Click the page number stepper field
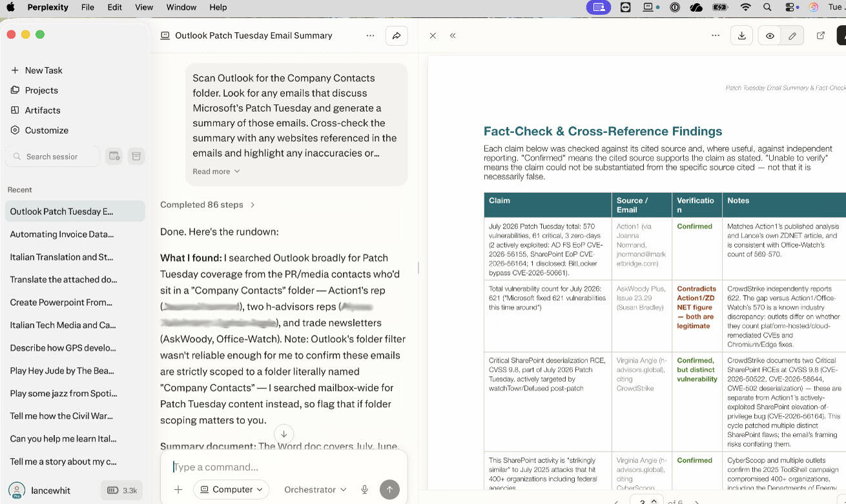This screenshot has height=504, width=846. pyautogui.click(x=647, y=501)
